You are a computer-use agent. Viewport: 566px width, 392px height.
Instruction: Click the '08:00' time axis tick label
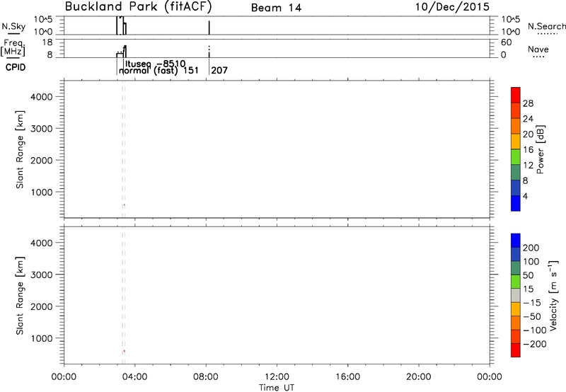point(206,377)
